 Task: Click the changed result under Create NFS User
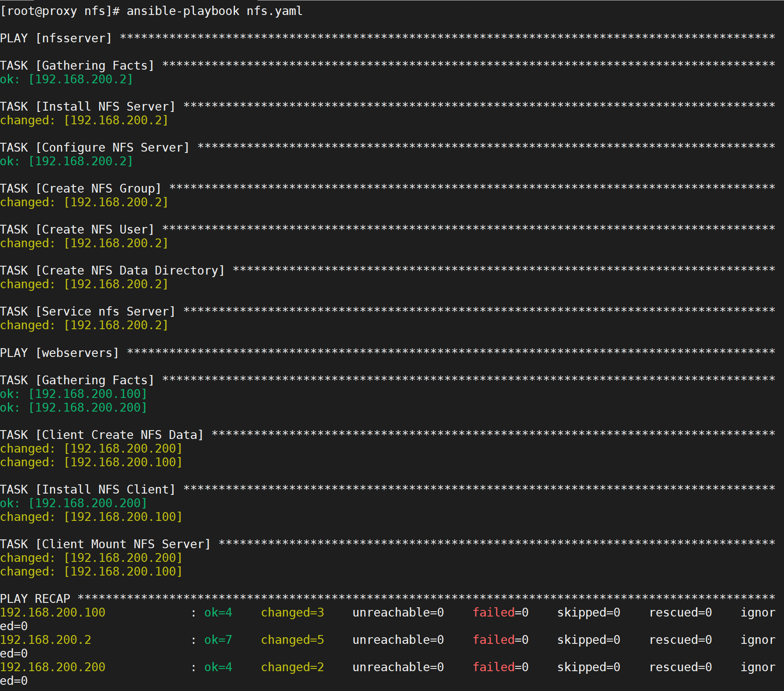84,243
